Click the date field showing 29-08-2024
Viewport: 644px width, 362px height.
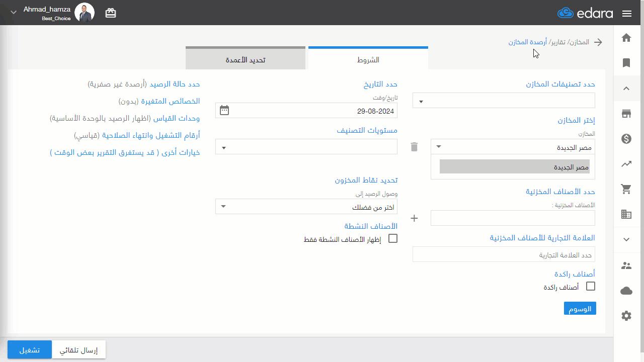point(306,111)
